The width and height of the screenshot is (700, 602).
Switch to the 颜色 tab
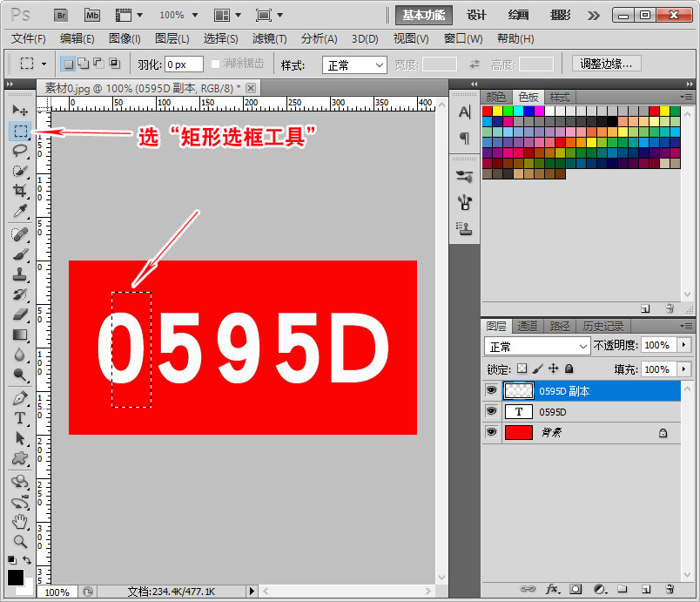click(x=495, y=97)
